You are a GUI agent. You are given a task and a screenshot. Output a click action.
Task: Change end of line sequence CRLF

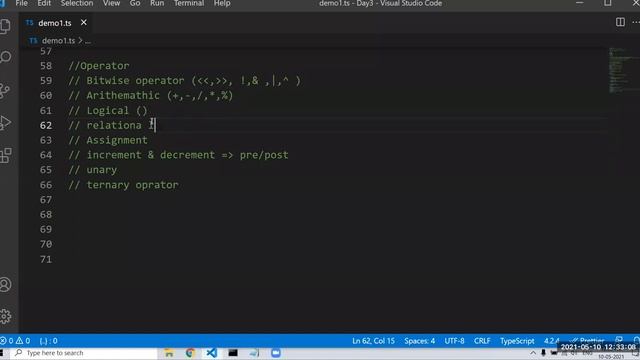pyautogui.click(x=482, y=341)
